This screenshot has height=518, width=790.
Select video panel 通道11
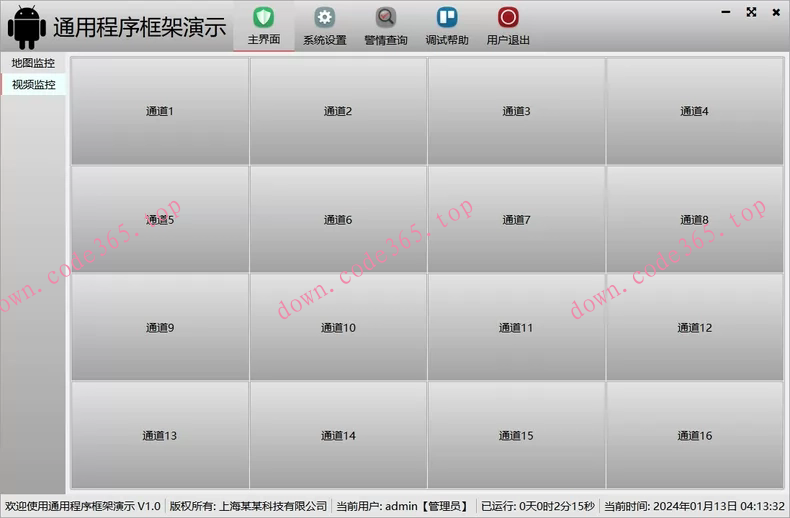[x=516, y=328]
